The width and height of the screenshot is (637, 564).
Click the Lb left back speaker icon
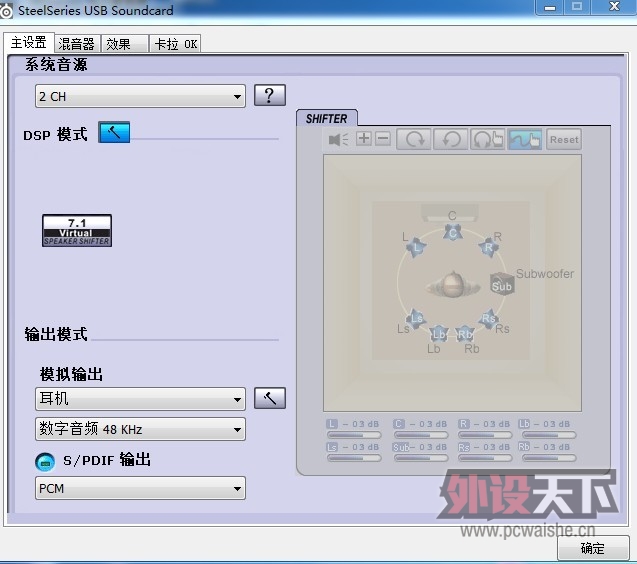point(439,334)
